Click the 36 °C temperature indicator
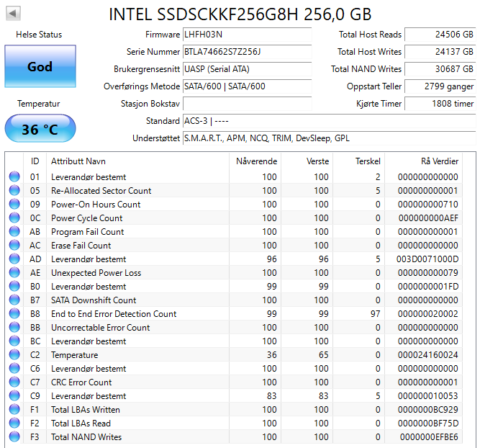This screenshot has width=480, height=448. coord(40,130)
